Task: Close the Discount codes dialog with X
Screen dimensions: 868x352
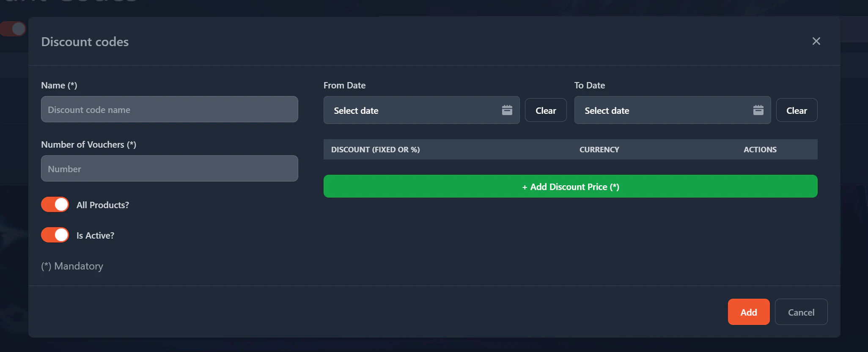Action: click(x=816, y=41)
